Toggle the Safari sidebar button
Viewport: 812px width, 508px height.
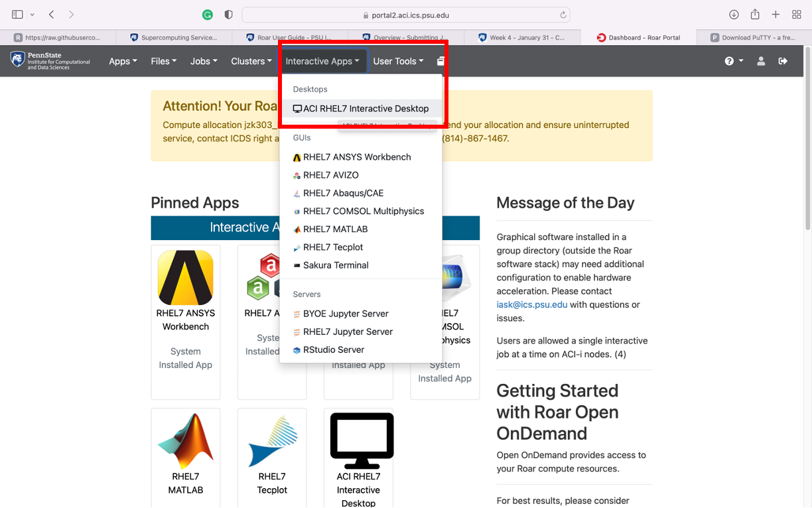click(x=17, y=15)
